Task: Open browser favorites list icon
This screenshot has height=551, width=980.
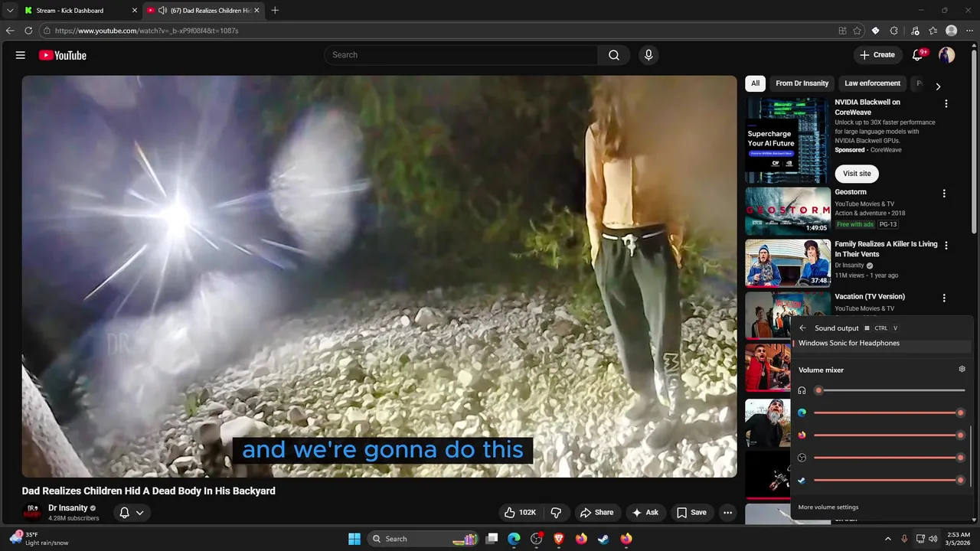Action: point(933,31)
